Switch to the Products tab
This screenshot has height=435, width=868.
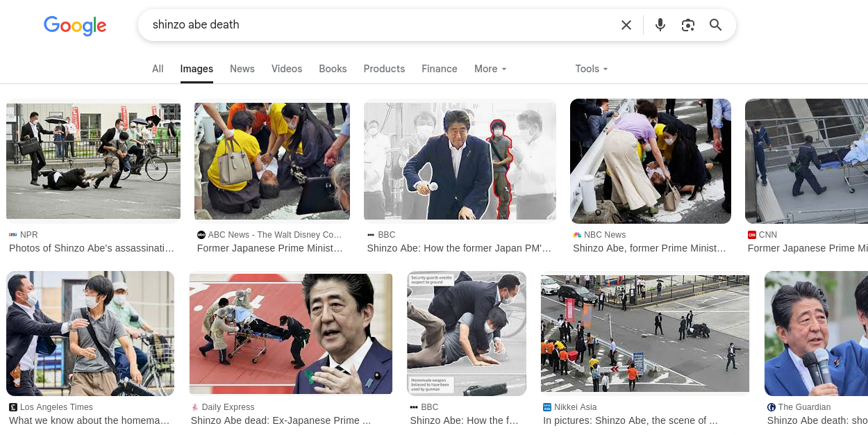point(384,69)
